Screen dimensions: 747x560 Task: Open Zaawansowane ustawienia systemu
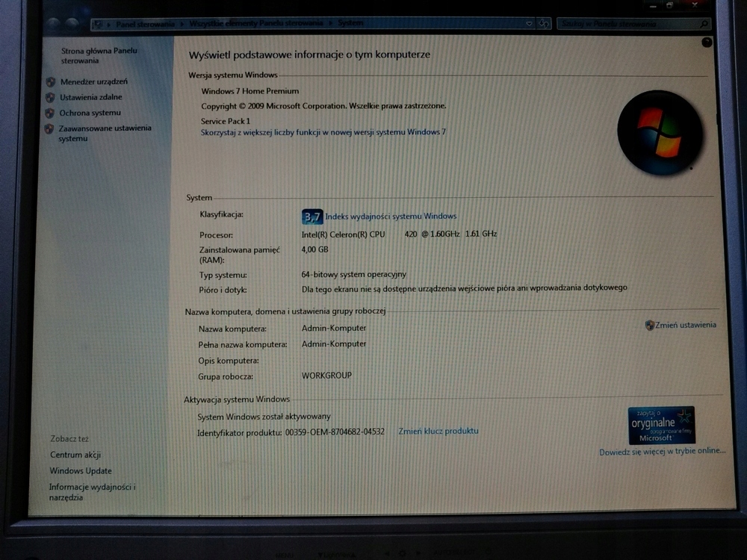click(105, 134)
